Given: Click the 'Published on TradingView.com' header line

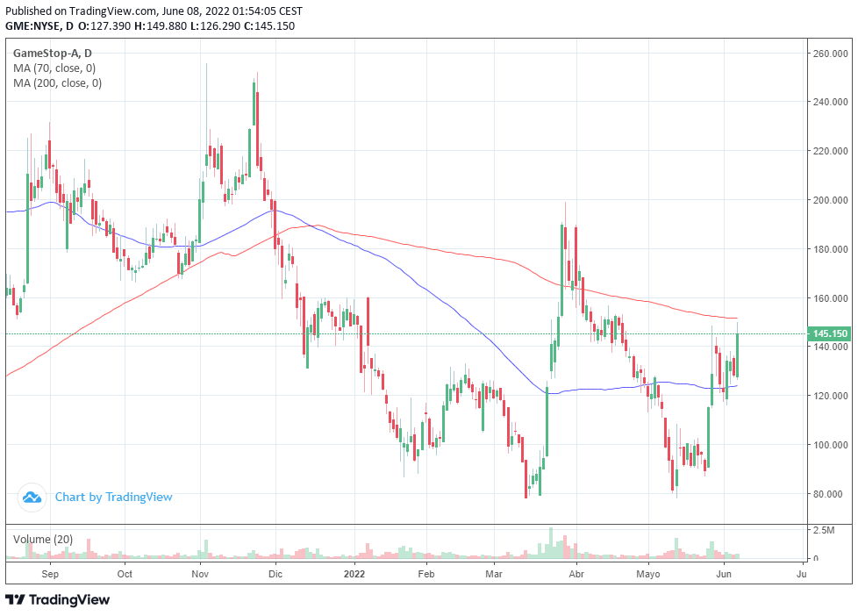Looking at the screenshot, I should [x=154, y=11].
